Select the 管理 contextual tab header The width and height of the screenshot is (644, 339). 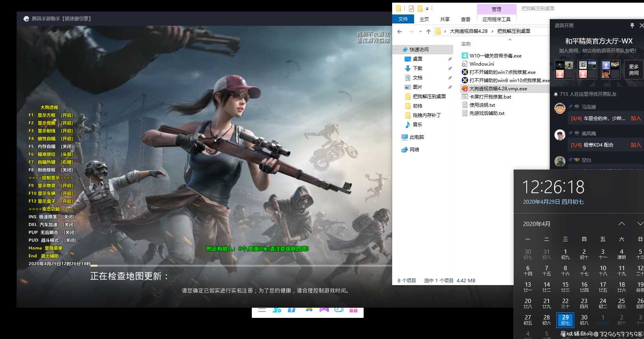(x=497, y=9)
